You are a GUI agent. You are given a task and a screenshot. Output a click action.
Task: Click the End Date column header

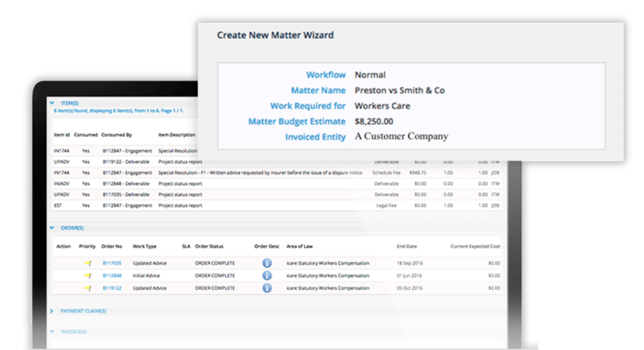tap(407, 246)
